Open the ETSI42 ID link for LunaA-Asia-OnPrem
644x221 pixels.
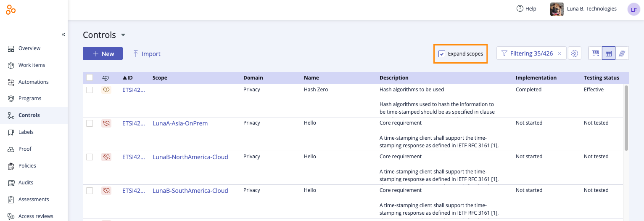pos(134,123)
